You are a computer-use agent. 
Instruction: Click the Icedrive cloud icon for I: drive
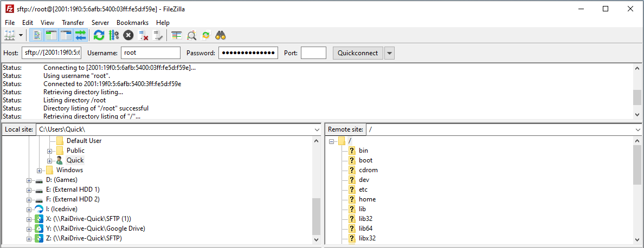[39, 209]
